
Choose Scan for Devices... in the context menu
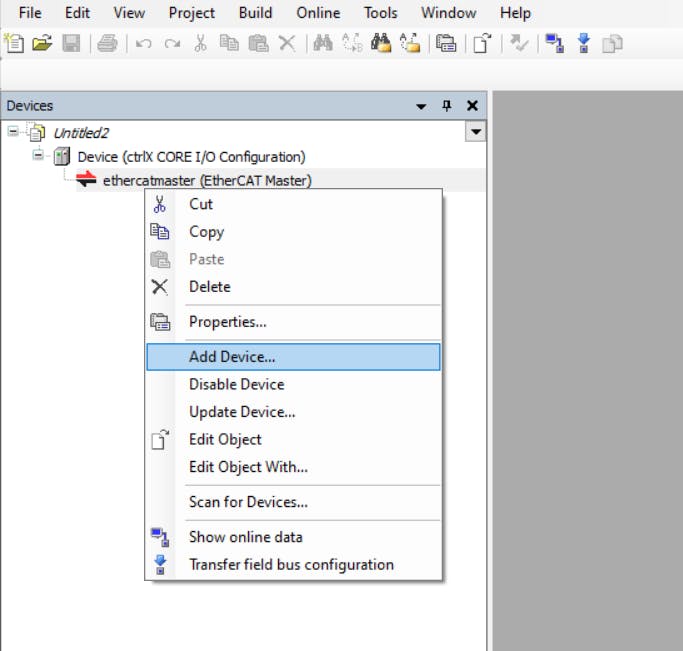tap(294, 502)
